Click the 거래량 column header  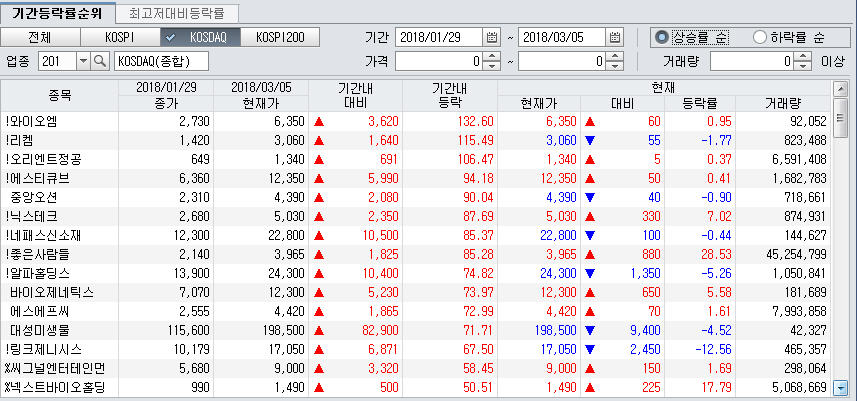pyautogui.click(x=782, y=103)
